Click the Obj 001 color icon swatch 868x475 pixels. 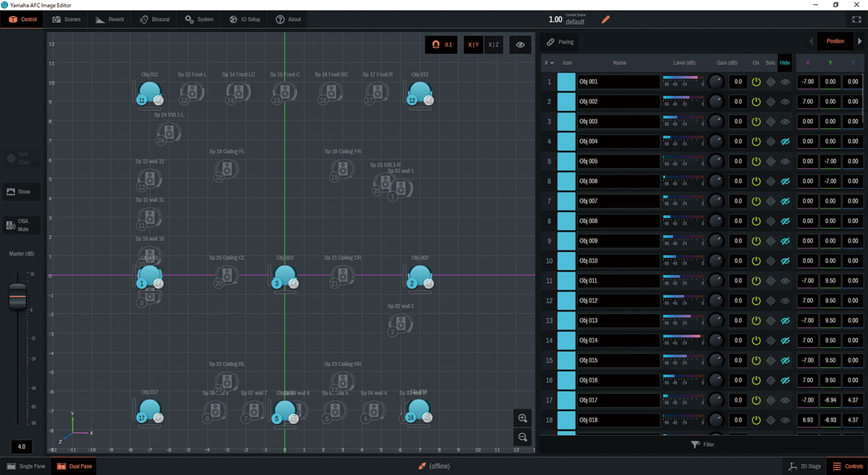click(566, 82)
